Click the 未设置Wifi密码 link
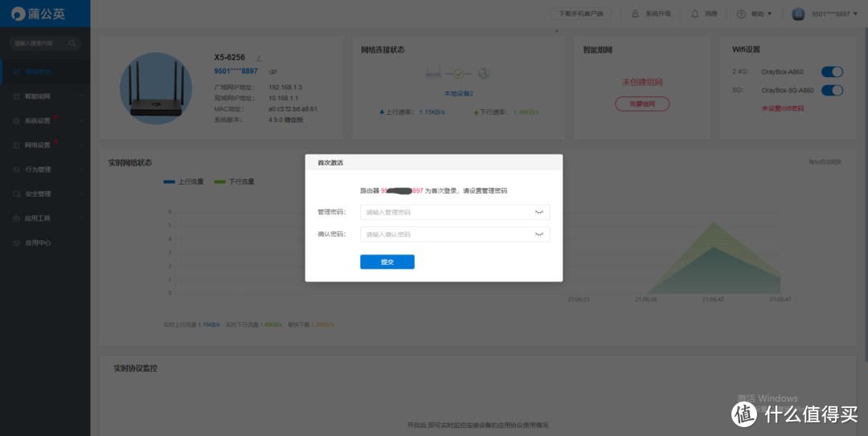Screen dimensions: 868x436 [783, 108]
